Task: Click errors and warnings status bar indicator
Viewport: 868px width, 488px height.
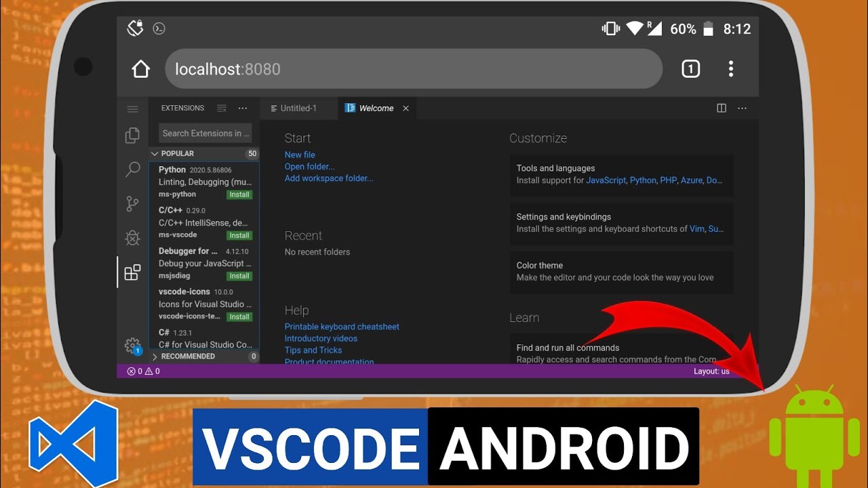Action: click(x=143, y=371)
